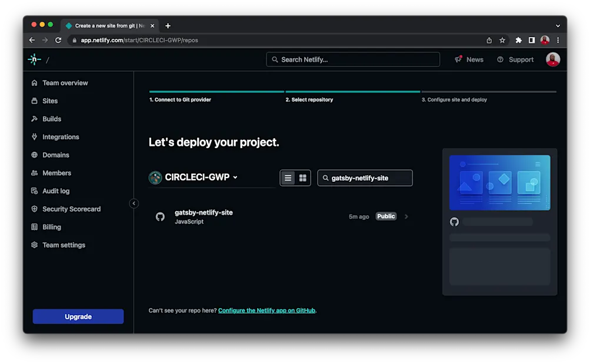
Task: Open the Configure the Netlify app link
Action: pos(266,310)
